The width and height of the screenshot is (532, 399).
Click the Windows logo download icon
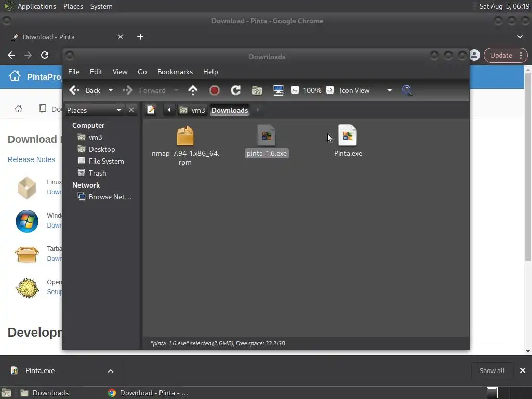coord(27,221)
